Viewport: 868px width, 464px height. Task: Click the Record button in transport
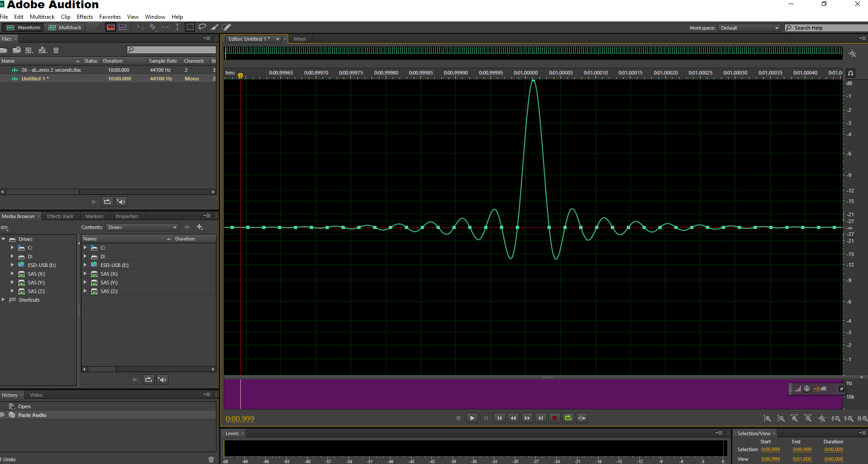[x=555, y=418]
